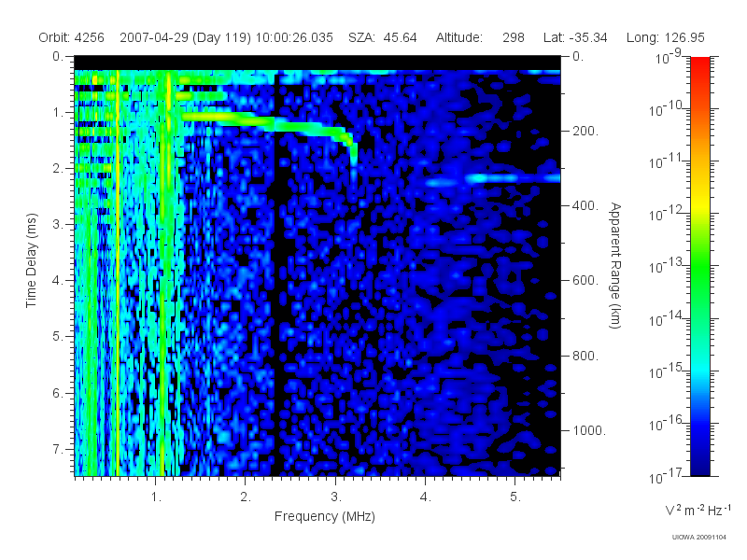Click the 'Lat: -35.34' text
Image resolution: width=747 pixels, height=560 pixels.
(x=575, y=37)
